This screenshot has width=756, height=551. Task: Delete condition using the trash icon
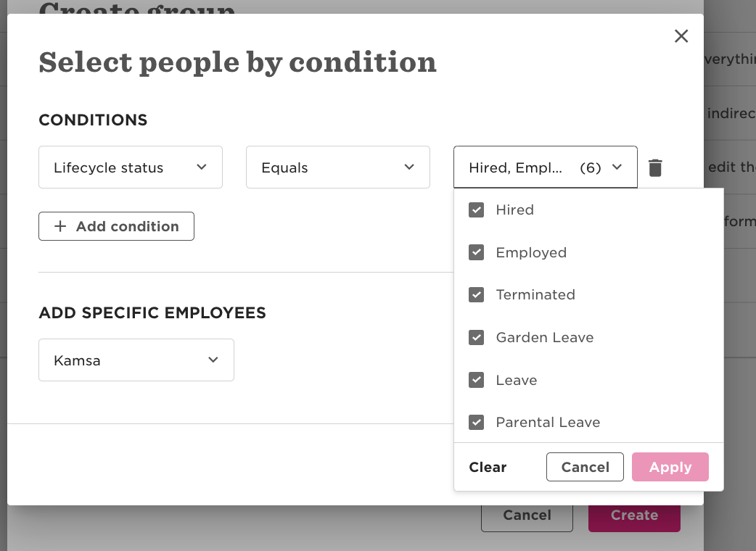(x=654, y=167)
